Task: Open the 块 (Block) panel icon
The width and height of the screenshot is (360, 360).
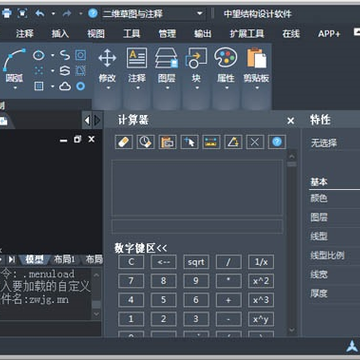Action: tap(196, 58)
